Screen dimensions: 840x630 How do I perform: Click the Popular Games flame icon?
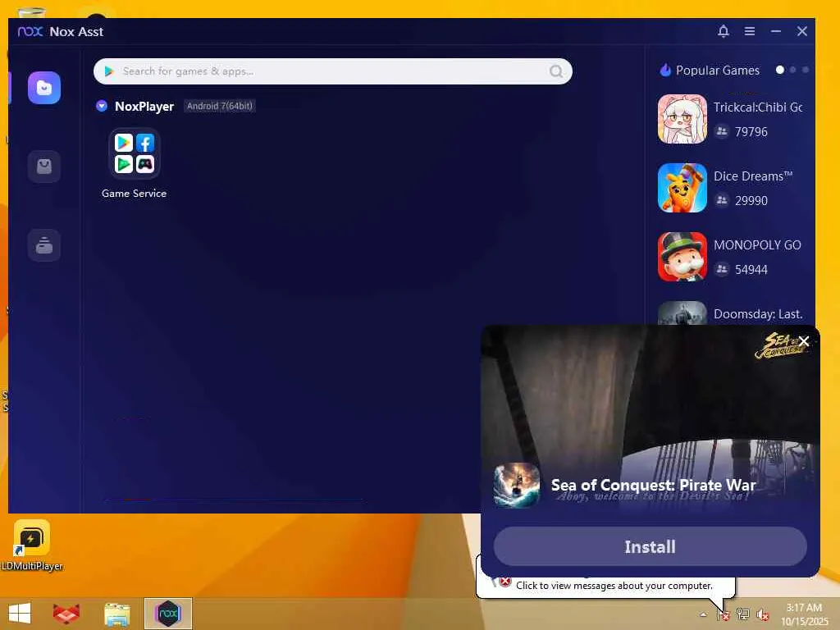click(x=665, y=71)
